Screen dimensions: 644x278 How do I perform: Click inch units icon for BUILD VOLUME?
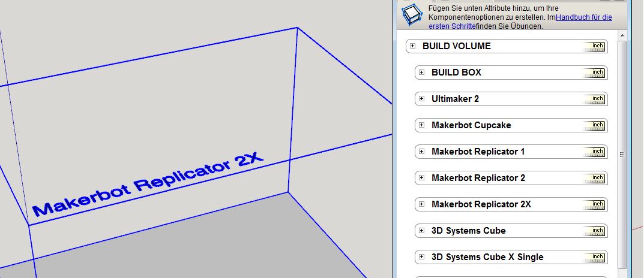[x=595, y=47]
